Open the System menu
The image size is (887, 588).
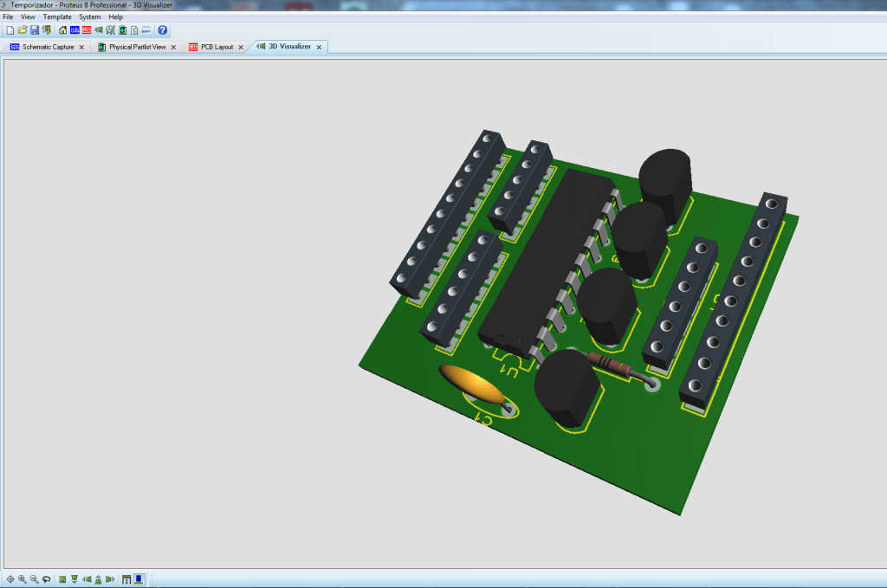(89, 16)
